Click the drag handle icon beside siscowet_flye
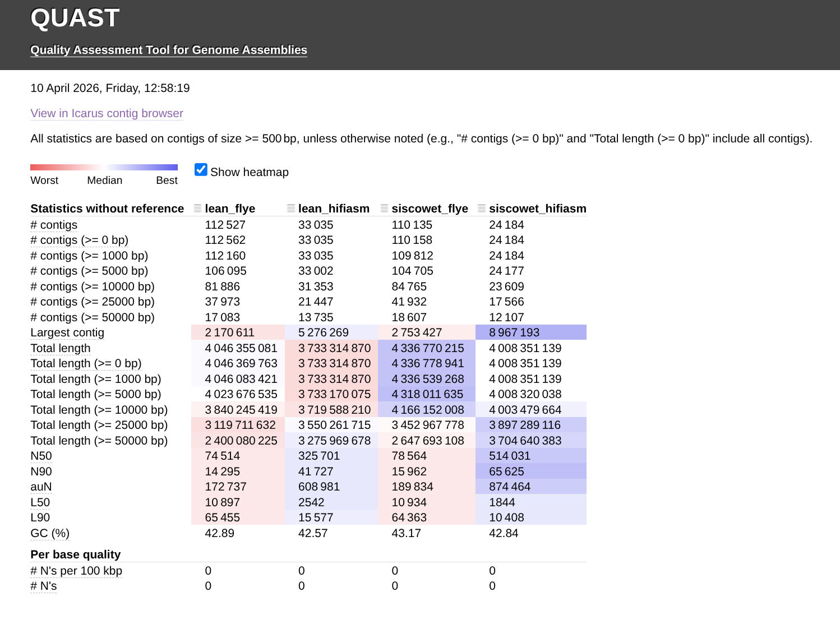This screenshot has height=629, width=840. click(384, 209)
